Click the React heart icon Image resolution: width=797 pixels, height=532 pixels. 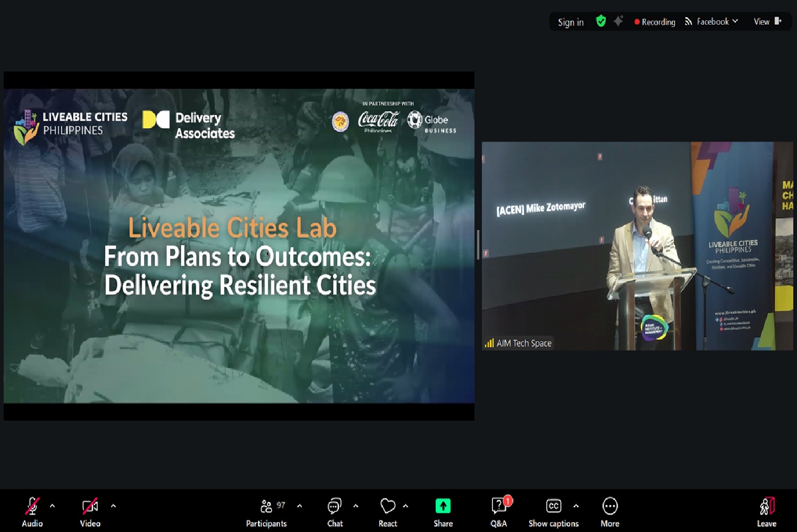point(388,507)
